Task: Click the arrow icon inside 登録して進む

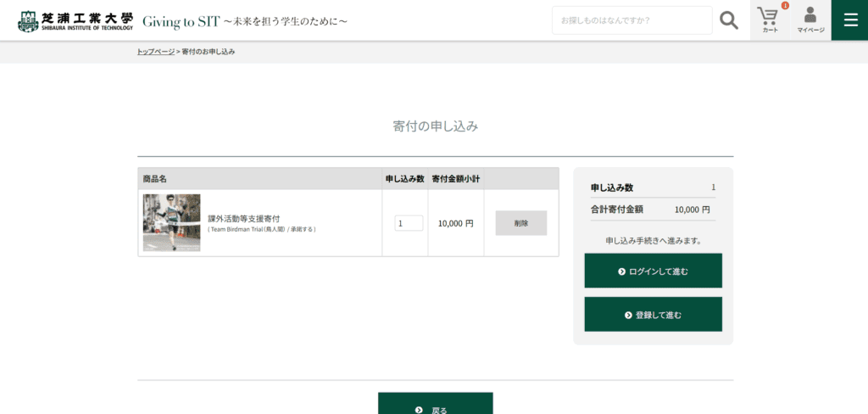Action: (x=628, y=315)
